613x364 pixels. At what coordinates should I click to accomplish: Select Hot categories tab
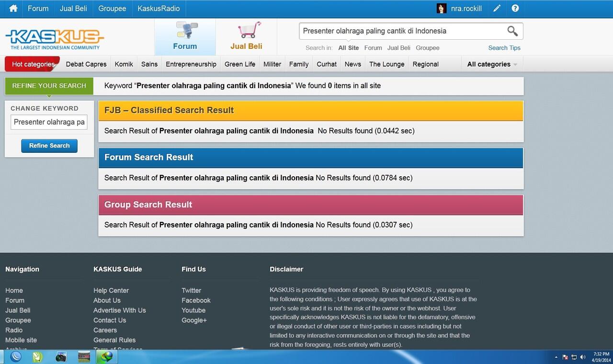click(x=33, y=64)
